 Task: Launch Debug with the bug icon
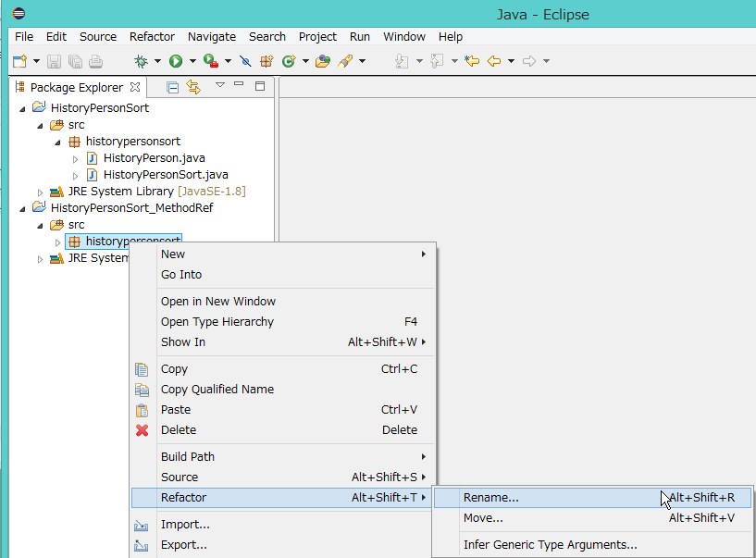pyautogui.click(x=141, y=61)
